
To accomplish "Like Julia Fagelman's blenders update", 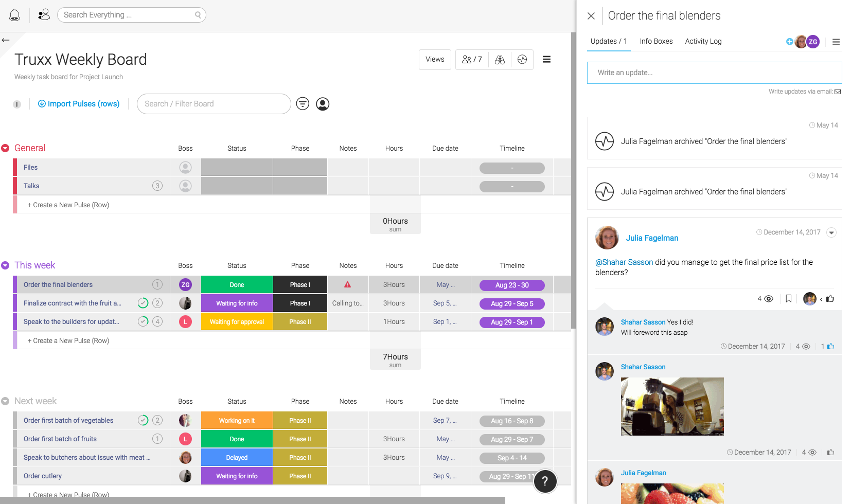I will [830, 298].
